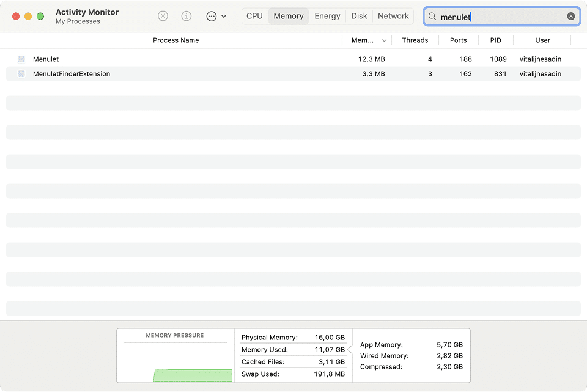Viewport: 587px width, 392px height.
Task: Click the Physical Memory 16,00 GB value
Action: coord(330,338)
